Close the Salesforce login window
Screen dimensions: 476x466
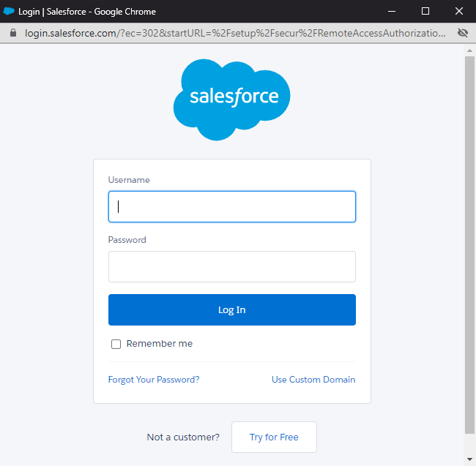click(x=459, y=12)
